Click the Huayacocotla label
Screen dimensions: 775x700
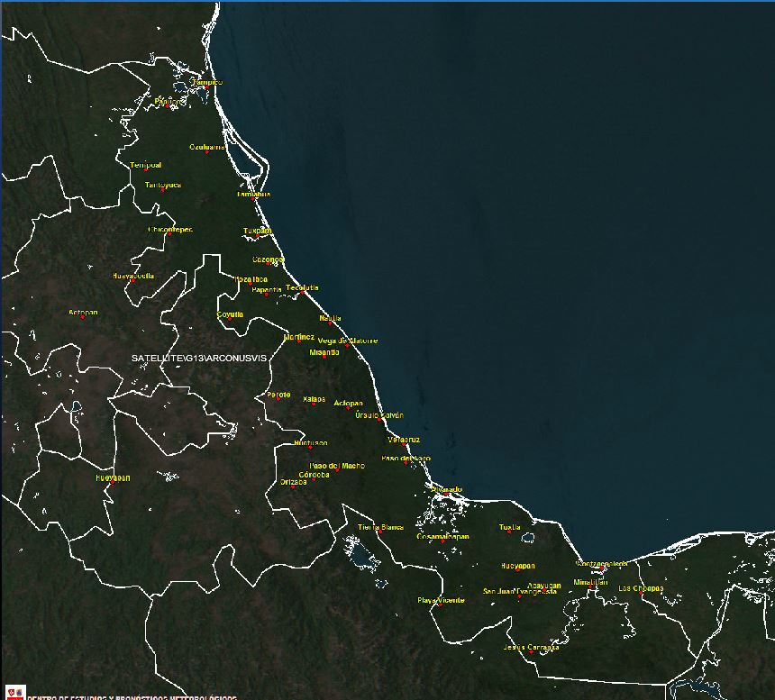click(133, 275)
